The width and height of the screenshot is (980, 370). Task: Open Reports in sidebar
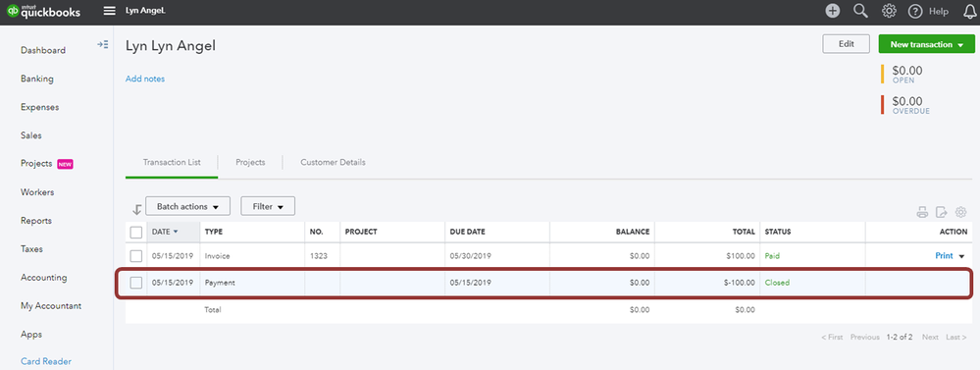[35, 221]
